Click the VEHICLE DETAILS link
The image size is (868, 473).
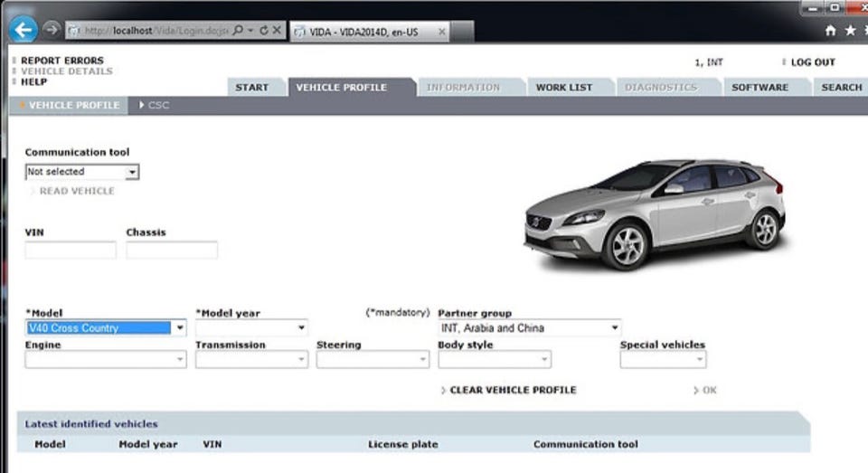(x=66, y=71)
